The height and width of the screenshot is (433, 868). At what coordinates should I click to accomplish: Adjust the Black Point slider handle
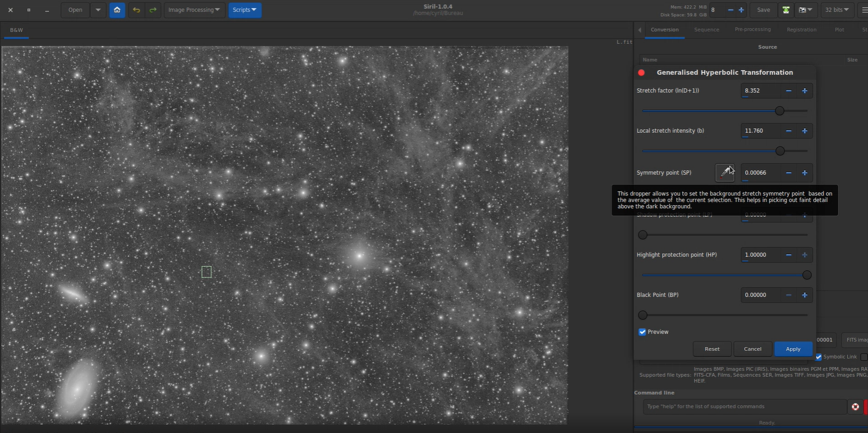click(x=642, y=315)
